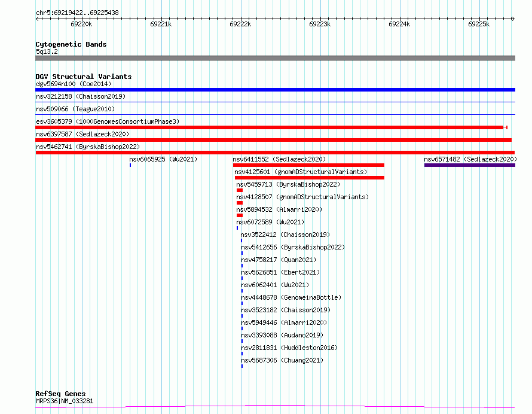Open nsv6065925 (Wu2021) variant label

163,159
